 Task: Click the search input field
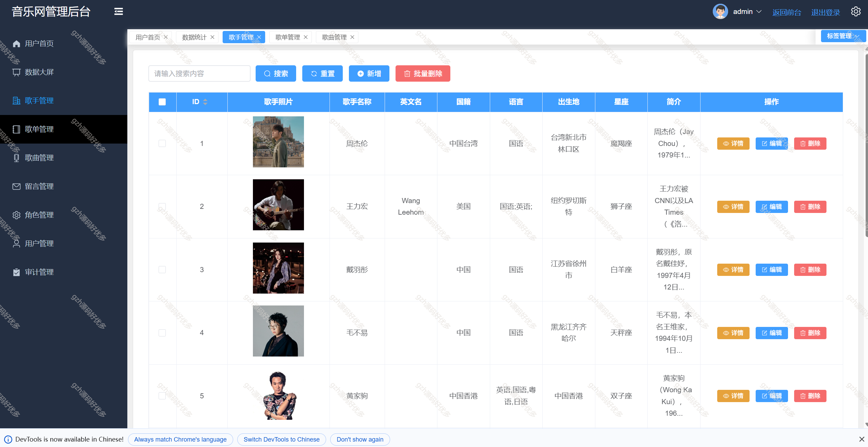click(199, 73)
